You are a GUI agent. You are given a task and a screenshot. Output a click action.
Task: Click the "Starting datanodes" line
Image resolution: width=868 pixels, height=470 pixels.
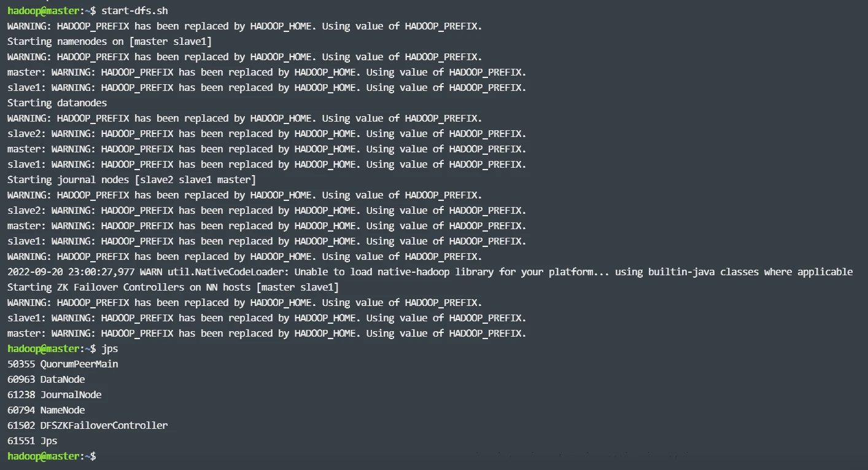[x=57, y=103]
